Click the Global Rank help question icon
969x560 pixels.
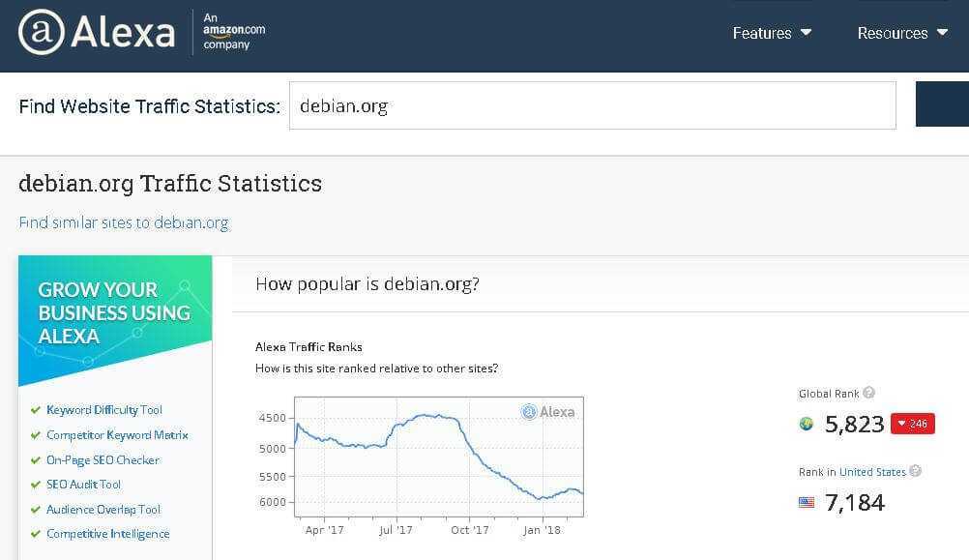pos(868,393)
